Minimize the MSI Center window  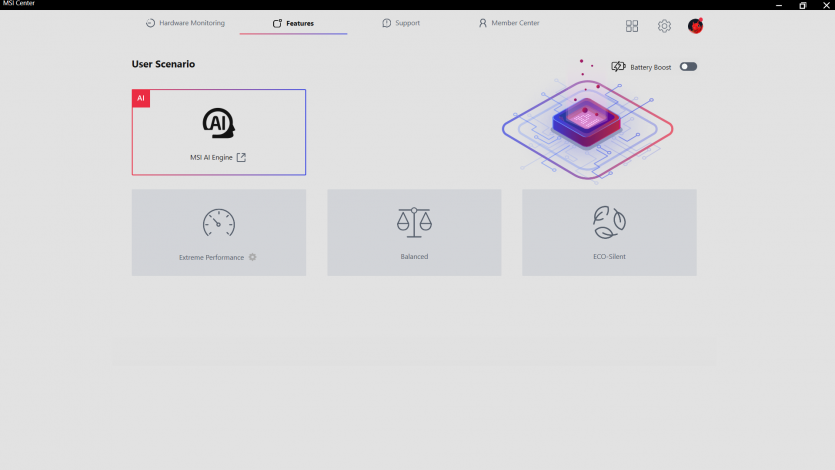pyautogui.click(x=773, y=5)
